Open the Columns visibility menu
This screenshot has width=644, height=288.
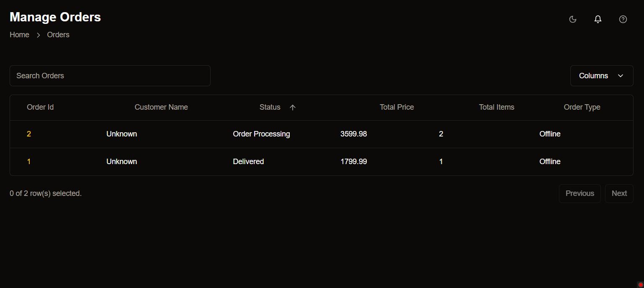click(602, 76)
